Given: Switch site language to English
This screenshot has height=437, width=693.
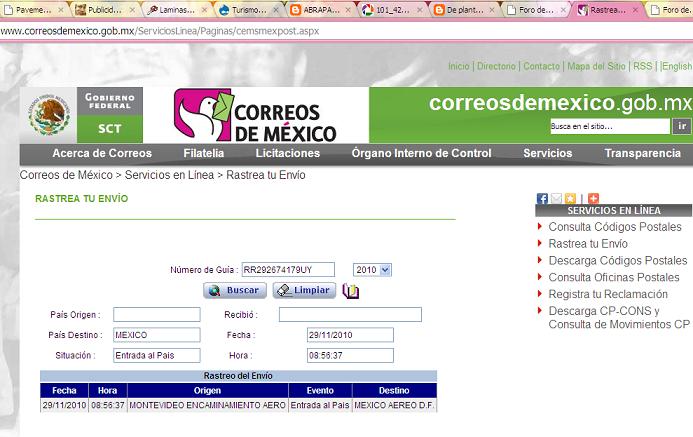Looking at the screenshot, I should 677,66.
